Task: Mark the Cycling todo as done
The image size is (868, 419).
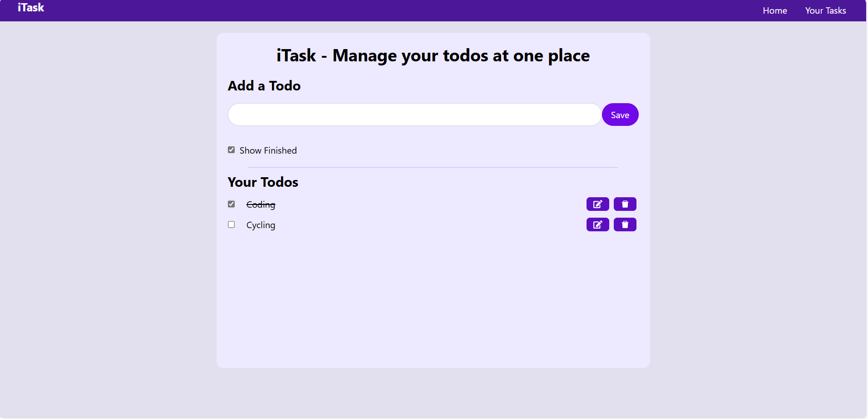Action: pyautogui.click(x=232, y=224)
